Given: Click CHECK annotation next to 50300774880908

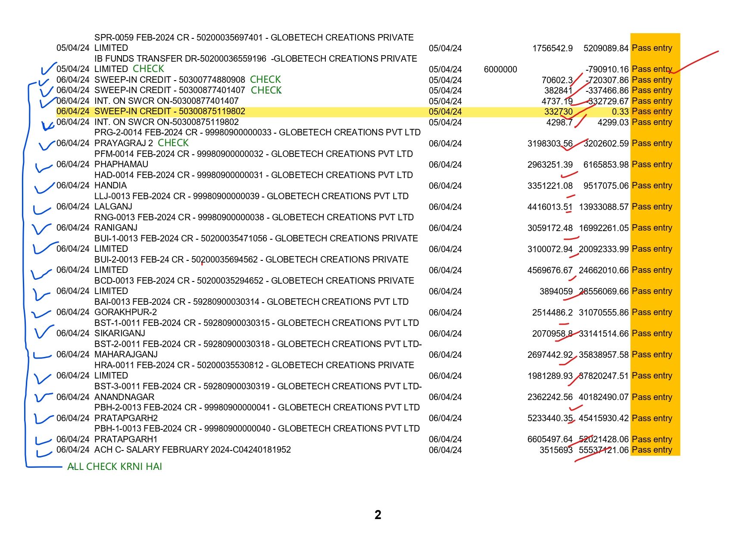Looking at the screenshot, I should pos(266,80).
